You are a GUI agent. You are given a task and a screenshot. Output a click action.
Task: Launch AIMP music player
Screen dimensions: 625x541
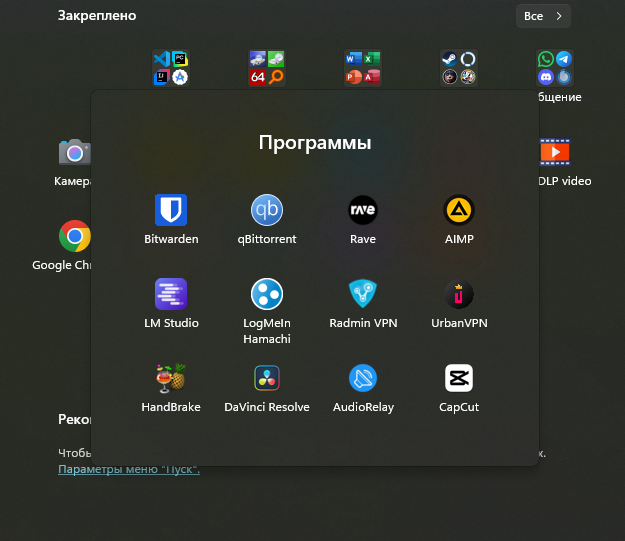point(459,219)
